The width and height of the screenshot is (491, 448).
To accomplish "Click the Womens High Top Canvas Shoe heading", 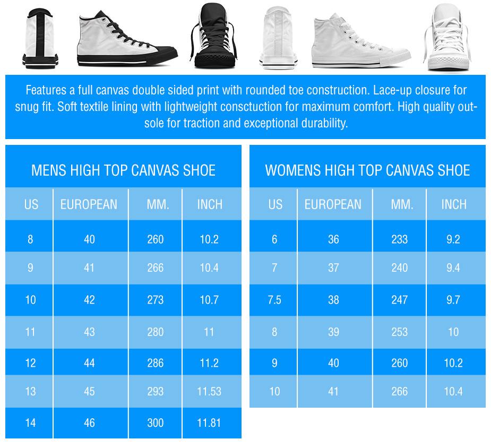I will coord(367,170).
